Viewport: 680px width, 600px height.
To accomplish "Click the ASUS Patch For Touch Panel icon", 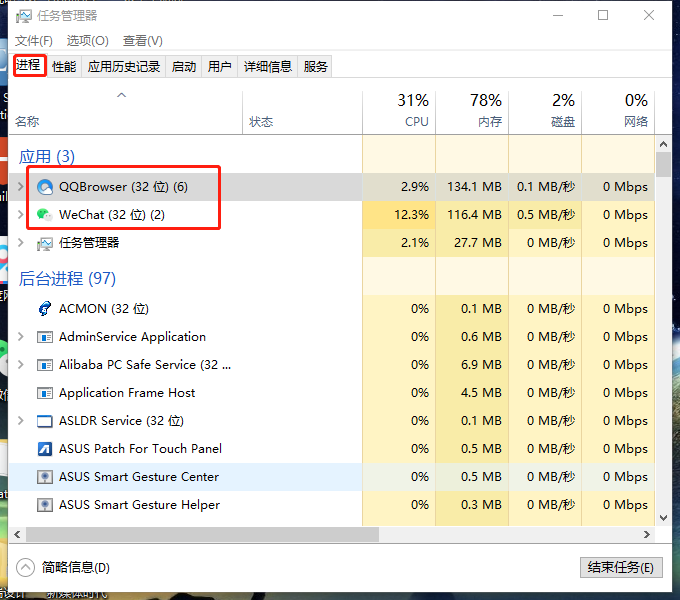I will pos(45,449).
